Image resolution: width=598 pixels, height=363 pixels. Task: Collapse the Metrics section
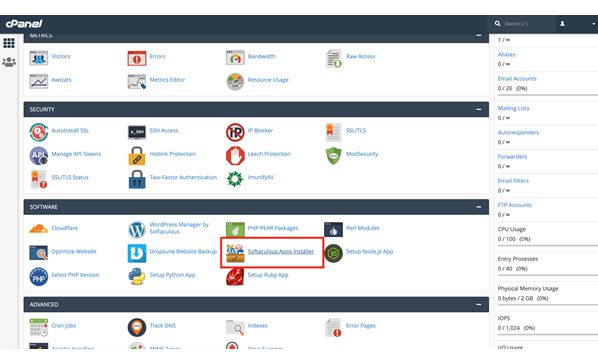click(x=479, y=35)
